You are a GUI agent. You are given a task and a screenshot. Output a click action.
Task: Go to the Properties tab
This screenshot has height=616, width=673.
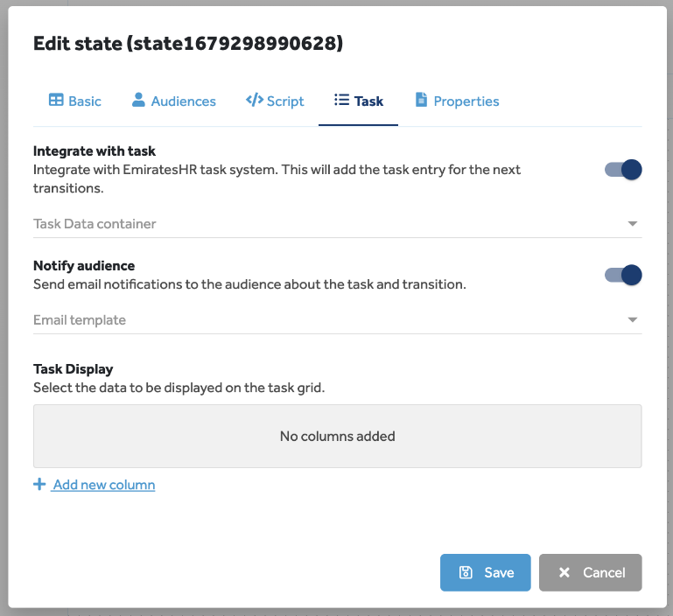tap(457, 101)
